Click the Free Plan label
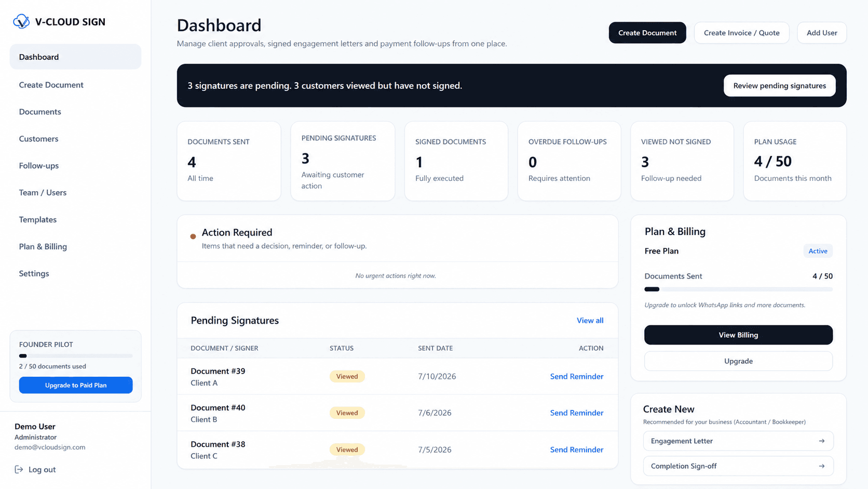The width and height of the screenshot is (868, 489). pyautogui.click(x=661, y=251)
